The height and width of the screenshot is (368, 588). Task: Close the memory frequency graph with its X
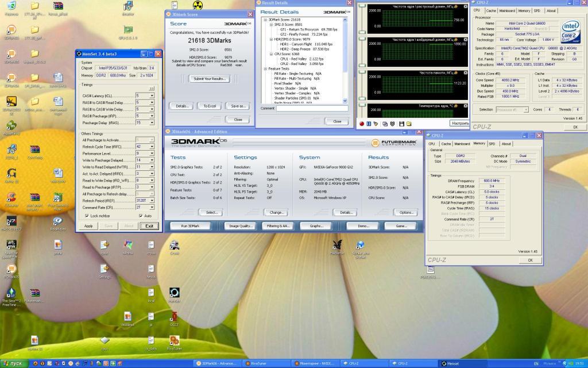coord(465,73)
